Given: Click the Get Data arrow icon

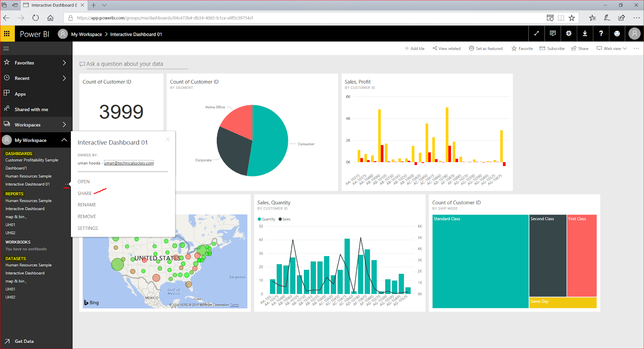Looking at the screenshot, I should tap(7, 341).
